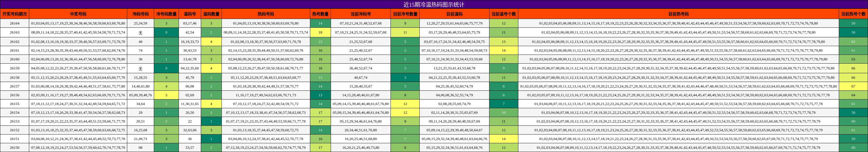Click the 无 cell in row 26159
Screen dimensions: 868x152
pos(140,68)
